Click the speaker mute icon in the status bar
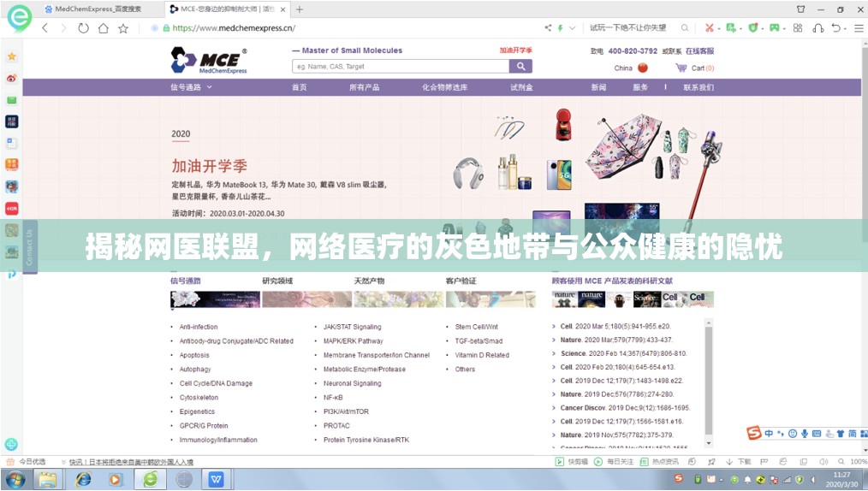Image resolution: width=868 pixels, height=491 pixels. (x=823, y=461)
